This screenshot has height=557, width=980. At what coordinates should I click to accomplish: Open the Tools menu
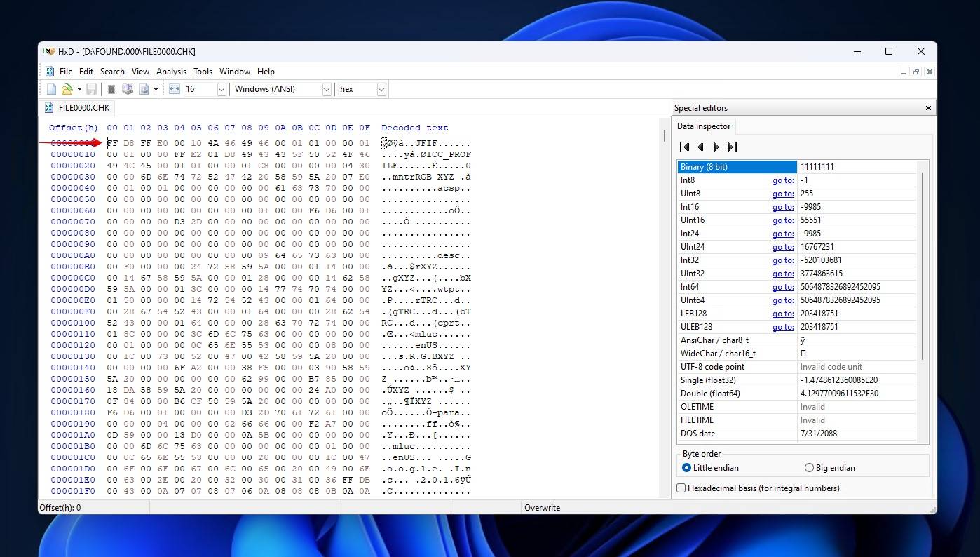[x=203, y=72]
